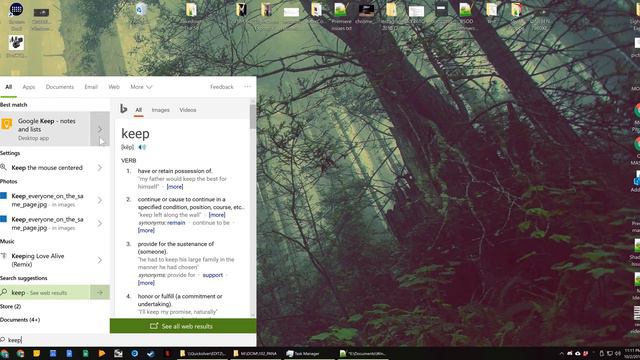This screenshot has height=360, width=640.
Task: Open the Google Keep best match result
Action: click(45, 129)
